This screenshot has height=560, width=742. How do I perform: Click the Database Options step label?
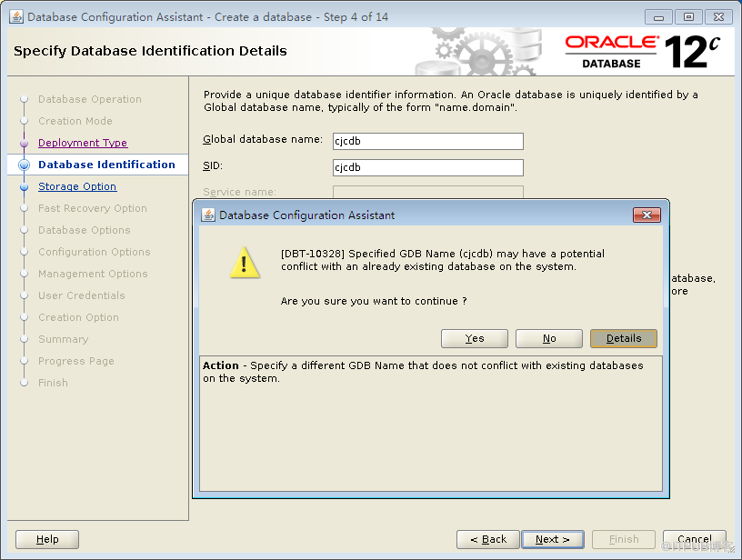point(85,230)
